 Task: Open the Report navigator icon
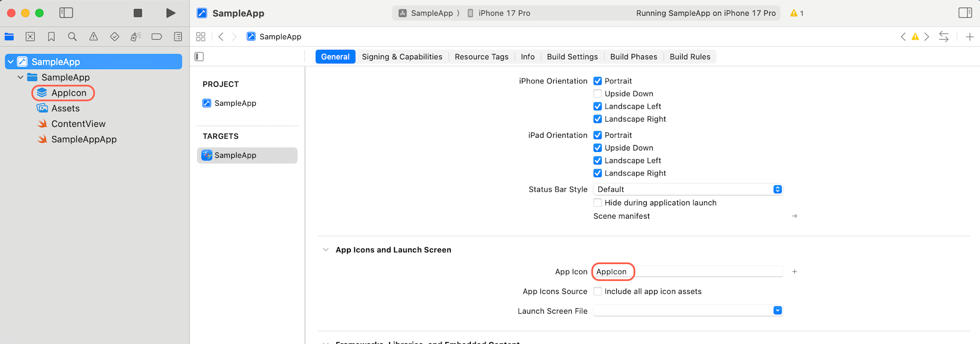coord(178,36)
